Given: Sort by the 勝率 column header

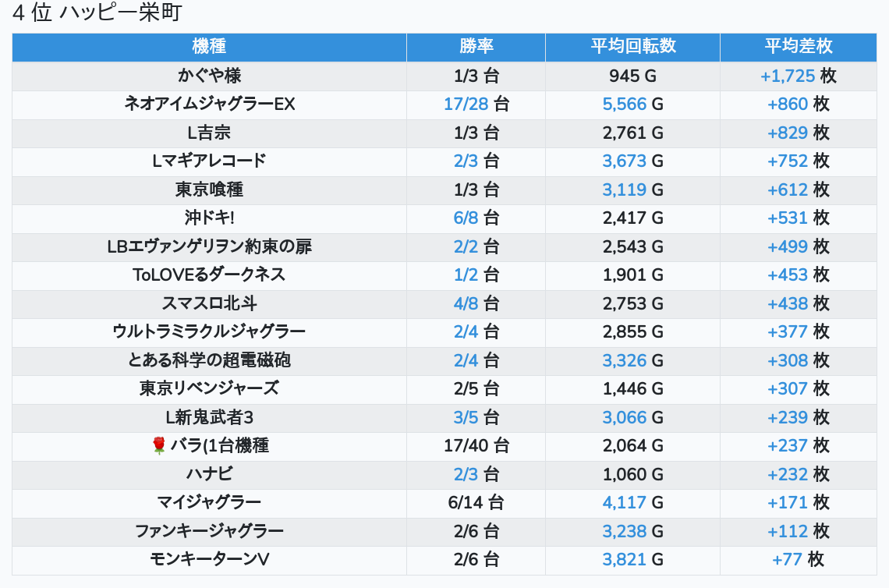Looking at the screenshot, I should [476, 47].
